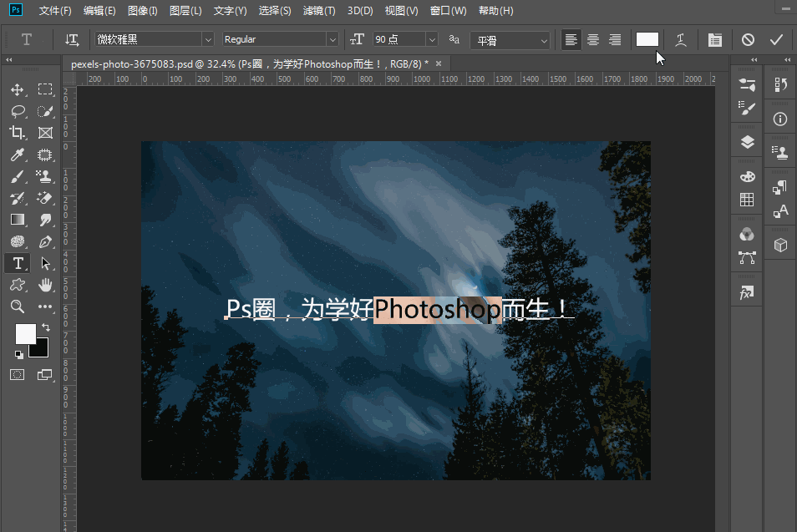Select the Horizontal Type tool
797x532 pixels.
[18, 263]
